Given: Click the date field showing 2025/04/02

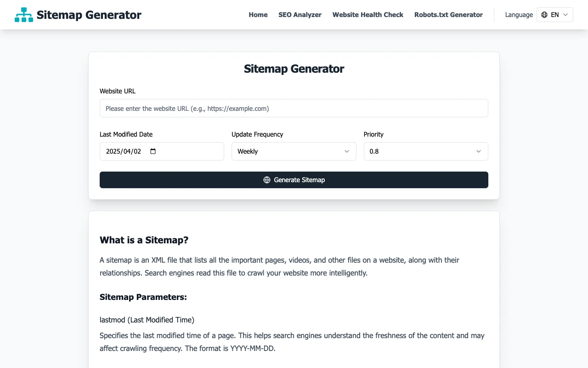Looking at the screenshot, I should pyautogui.click(x=124, y=151).
